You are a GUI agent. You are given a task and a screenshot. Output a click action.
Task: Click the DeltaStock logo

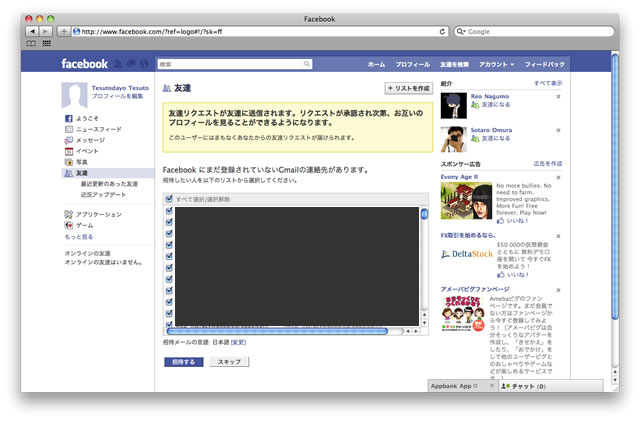[467, 254]
